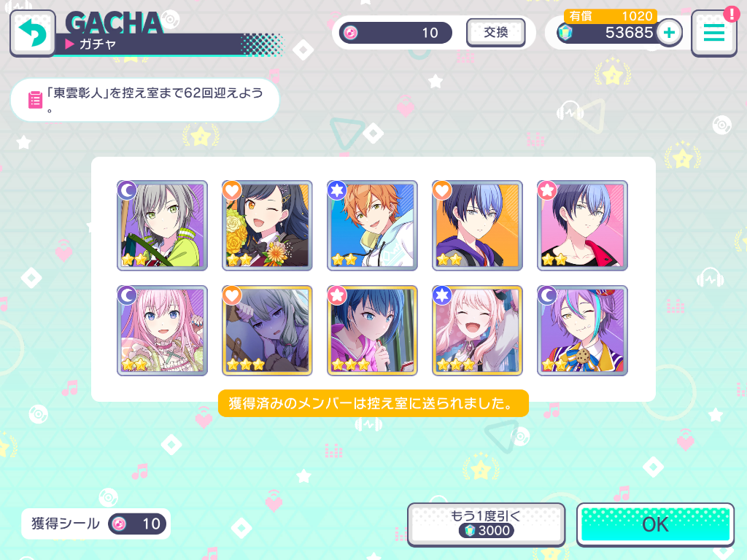Viewport: 747px width, 560px height.
Task: Select the orange-haired boy two-star card
Action: [372, 226]
